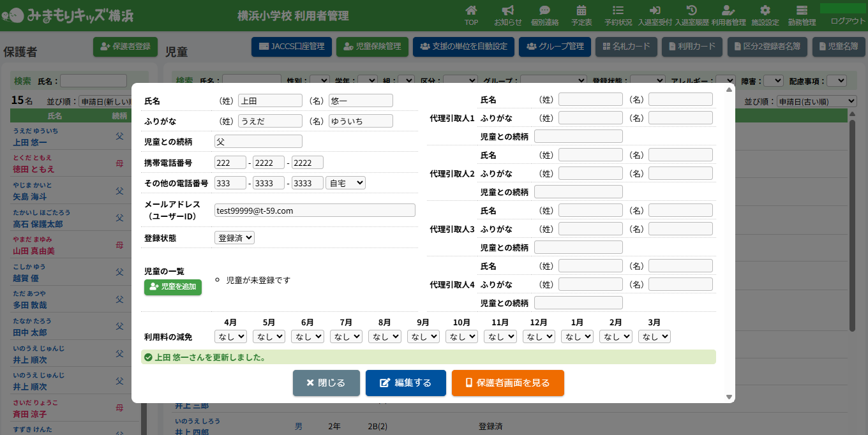Click 保護者画面を見る orange button

point(507,383)
